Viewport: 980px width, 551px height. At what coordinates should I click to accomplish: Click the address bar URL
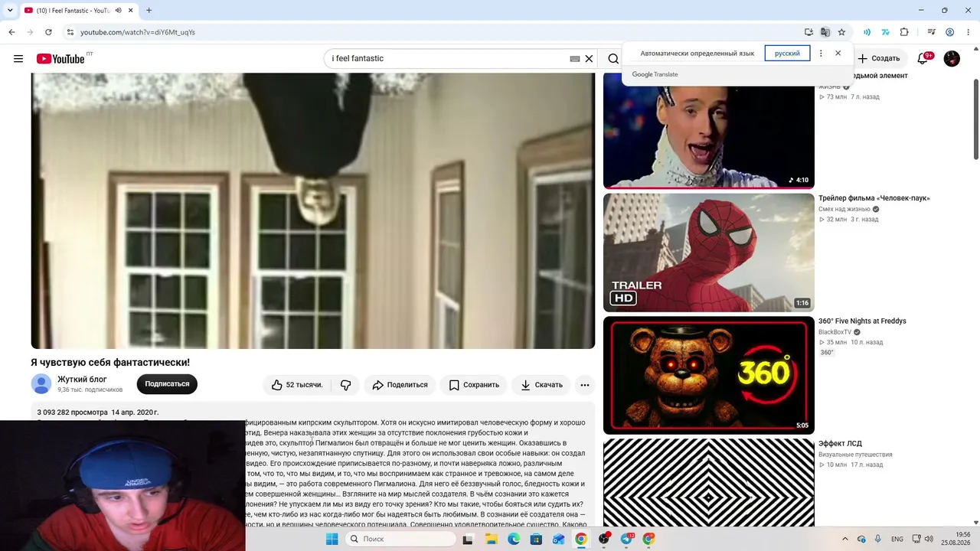(138, 32)
